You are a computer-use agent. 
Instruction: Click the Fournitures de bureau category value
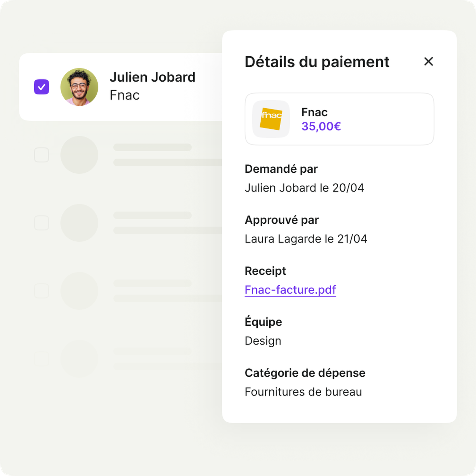(303, 392)
